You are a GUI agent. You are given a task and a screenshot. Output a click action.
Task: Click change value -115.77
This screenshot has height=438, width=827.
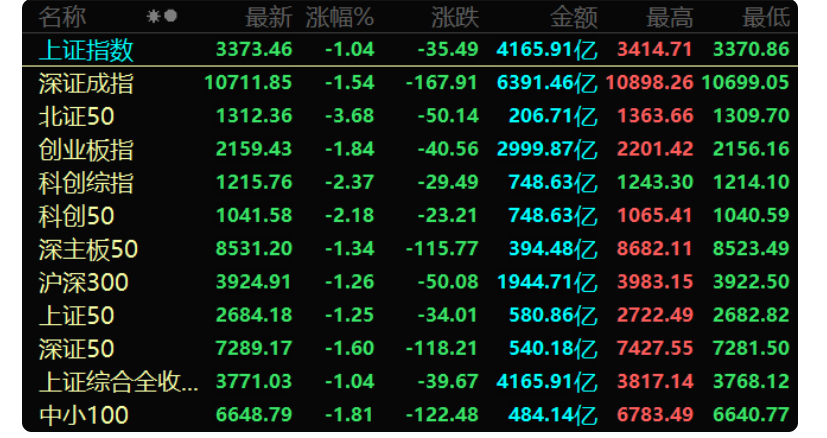pyautogui.click(x=442, y=249)
